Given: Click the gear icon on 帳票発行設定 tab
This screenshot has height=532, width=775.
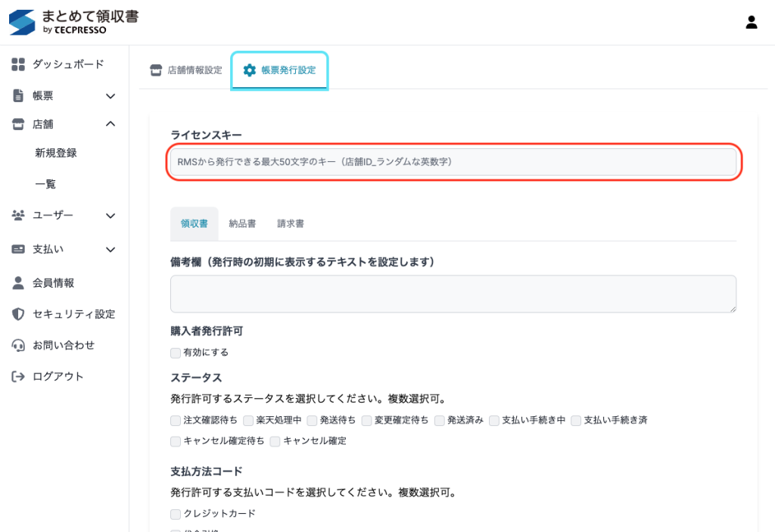Looking at the screenshot, I should [249, 70].
